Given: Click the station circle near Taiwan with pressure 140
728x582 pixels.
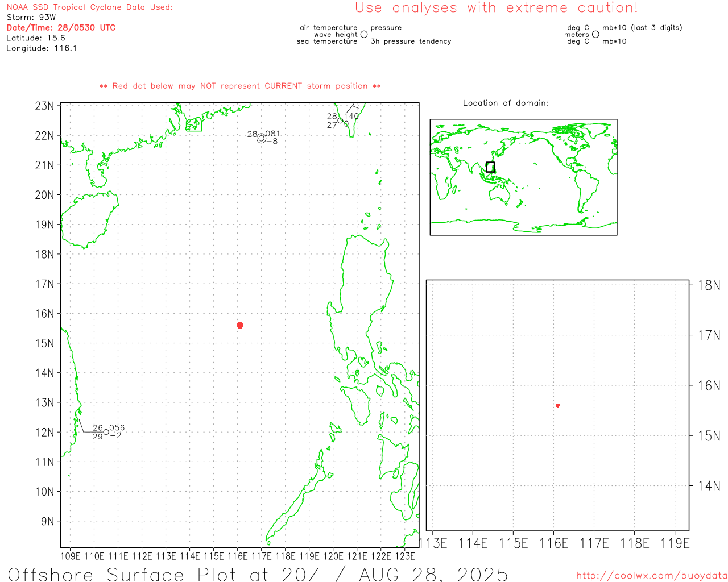Looking at the screenshot, I should point(340,120).
